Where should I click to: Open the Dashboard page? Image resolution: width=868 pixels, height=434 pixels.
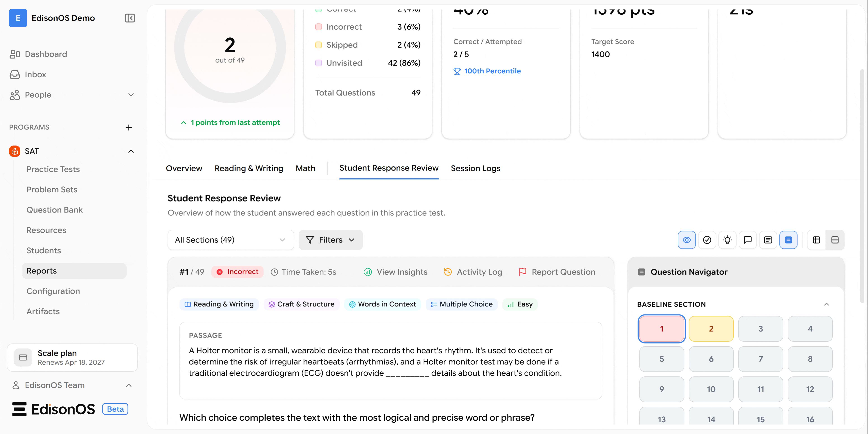pyautogui.click(x=46, y=54)
